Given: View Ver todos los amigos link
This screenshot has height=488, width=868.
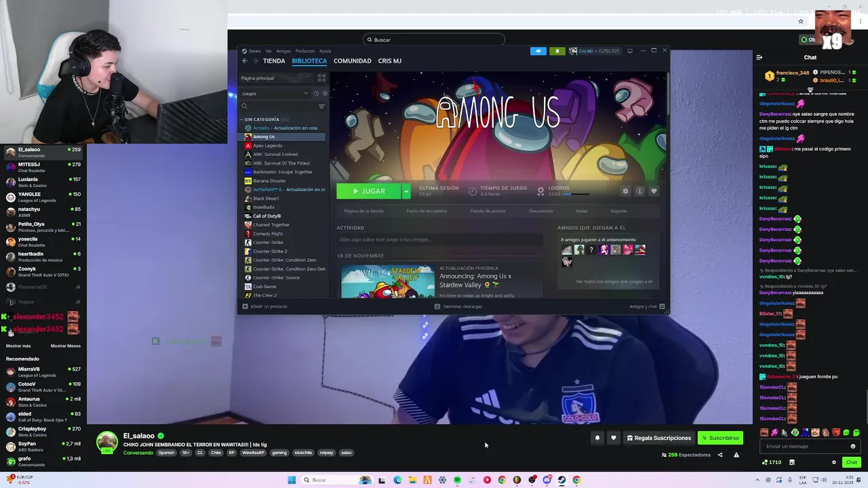Looking at the screenshot, I should [x=614, y=281].
